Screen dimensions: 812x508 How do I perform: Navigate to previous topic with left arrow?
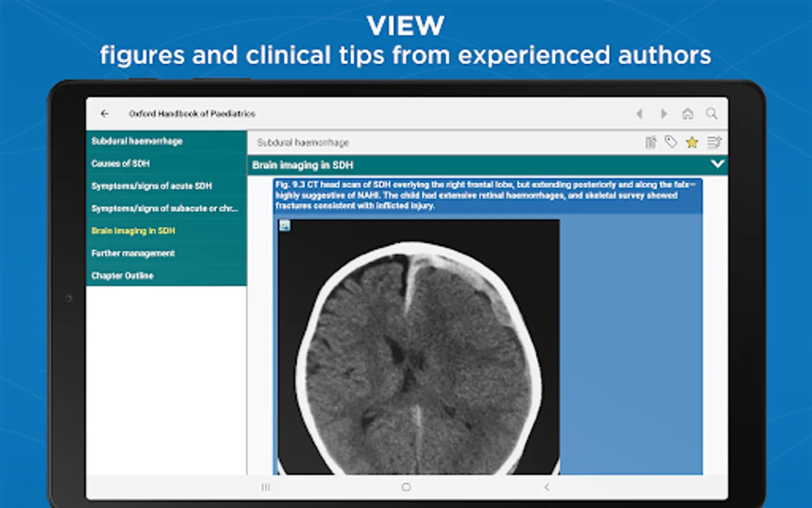639,113
